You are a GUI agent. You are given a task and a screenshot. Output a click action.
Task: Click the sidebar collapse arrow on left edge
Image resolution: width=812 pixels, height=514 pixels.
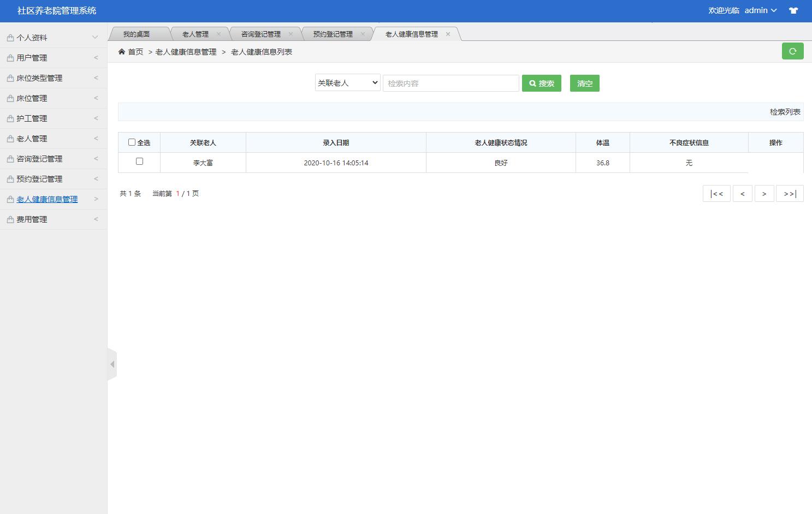coord(112,363)
